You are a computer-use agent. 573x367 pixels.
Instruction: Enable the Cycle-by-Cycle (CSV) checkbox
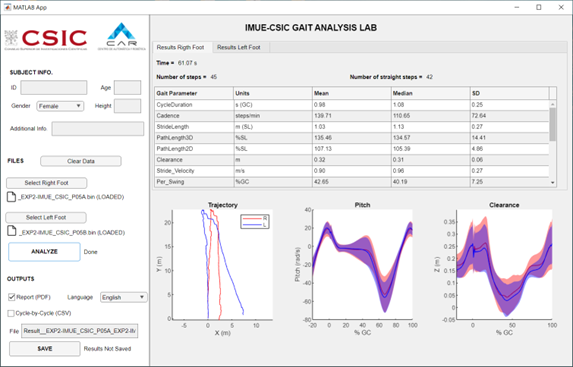11,313
